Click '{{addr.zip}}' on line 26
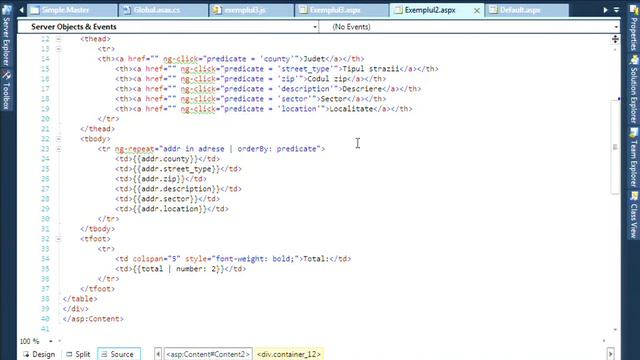 tap(159, 179)
